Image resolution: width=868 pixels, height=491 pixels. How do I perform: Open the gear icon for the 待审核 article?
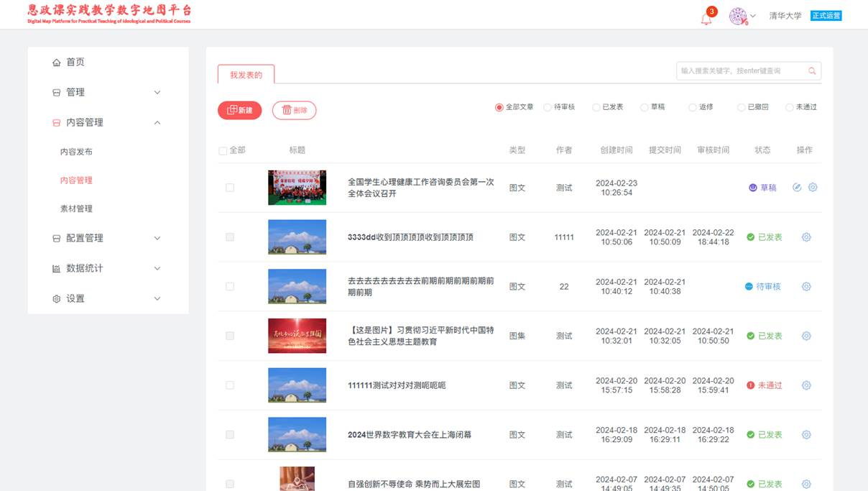(806, 286)
